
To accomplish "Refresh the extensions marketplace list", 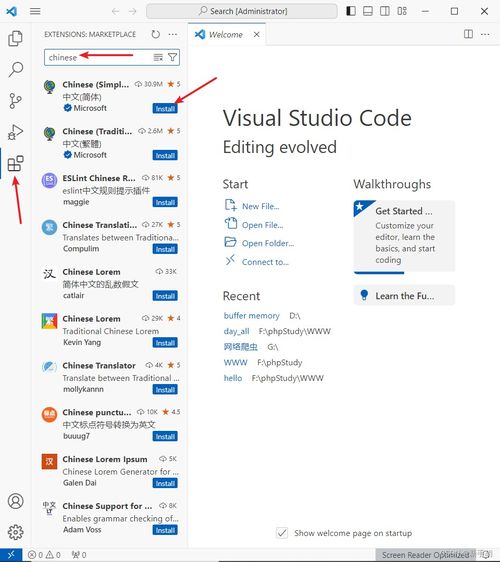I will (156, 34).
